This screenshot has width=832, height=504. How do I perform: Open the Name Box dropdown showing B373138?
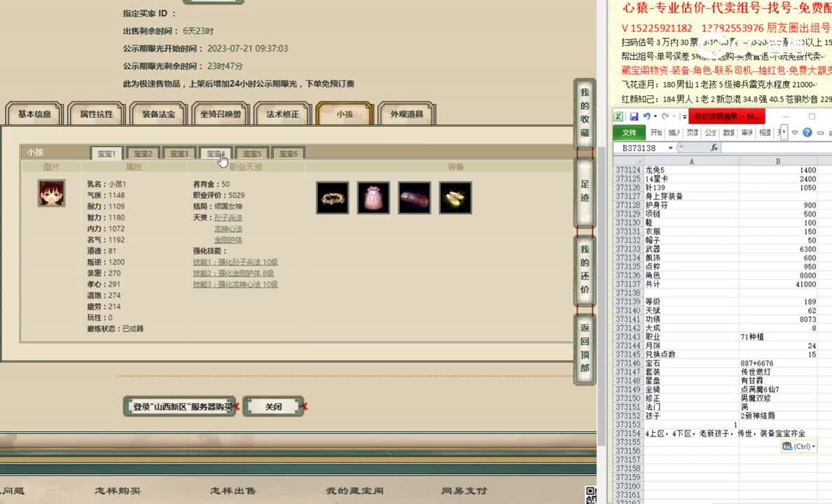(671, 147)
